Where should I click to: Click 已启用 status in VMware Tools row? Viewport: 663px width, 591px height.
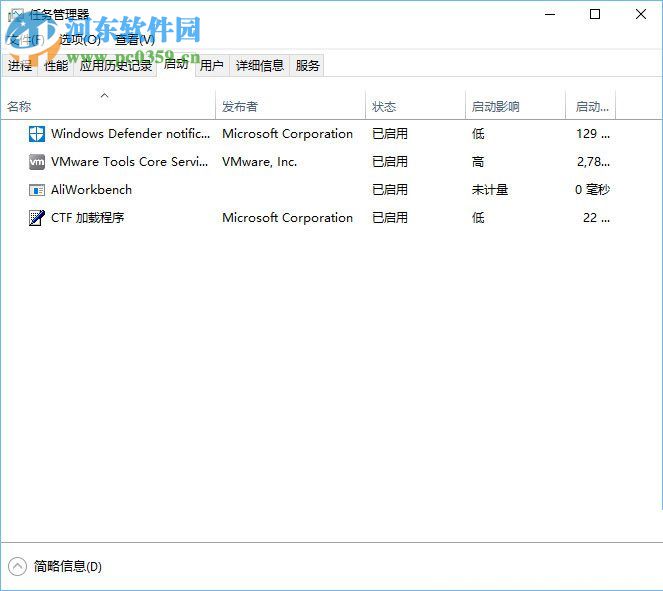click(x=390, y=162)
